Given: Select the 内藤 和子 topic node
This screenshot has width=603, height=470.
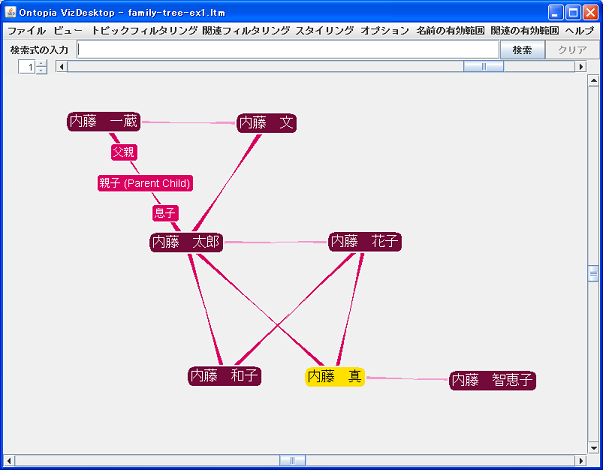Looking at the screenshot, I should coord(225,376).
